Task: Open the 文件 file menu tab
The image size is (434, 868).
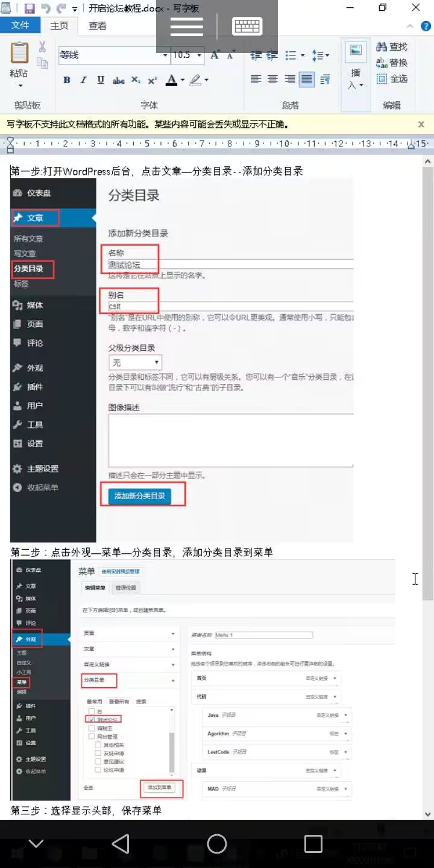Action: (20, 25)
